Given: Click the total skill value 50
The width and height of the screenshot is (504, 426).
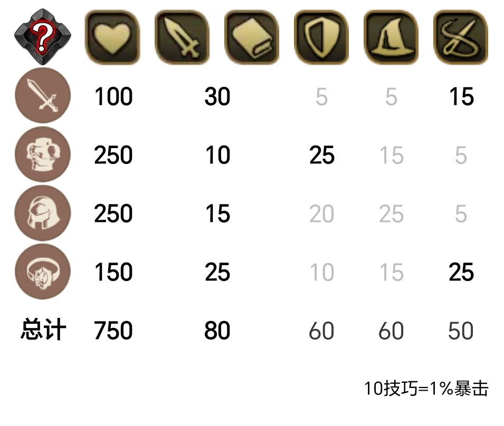Looking at the screenshot, I should [461, 331].
